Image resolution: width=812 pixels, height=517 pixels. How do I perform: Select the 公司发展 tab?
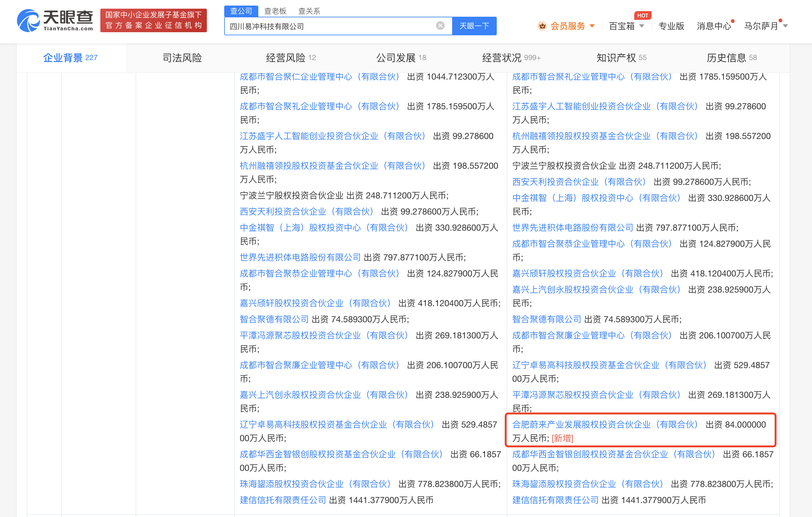[x=401, y=58]
